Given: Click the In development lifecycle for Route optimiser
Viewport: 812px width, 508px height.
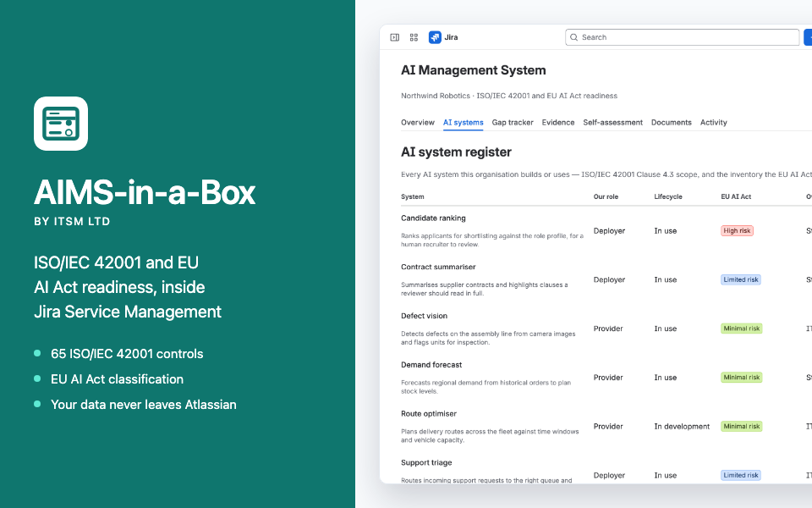Looking at the screenshot, I should coord(682,427).
